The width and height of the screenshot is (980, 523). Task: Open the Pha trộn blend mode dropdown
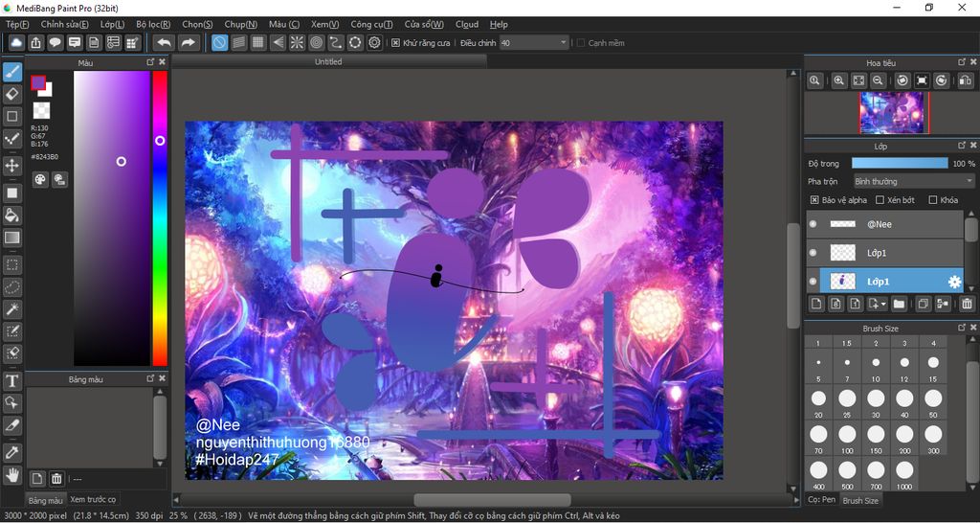click(914, 181)
